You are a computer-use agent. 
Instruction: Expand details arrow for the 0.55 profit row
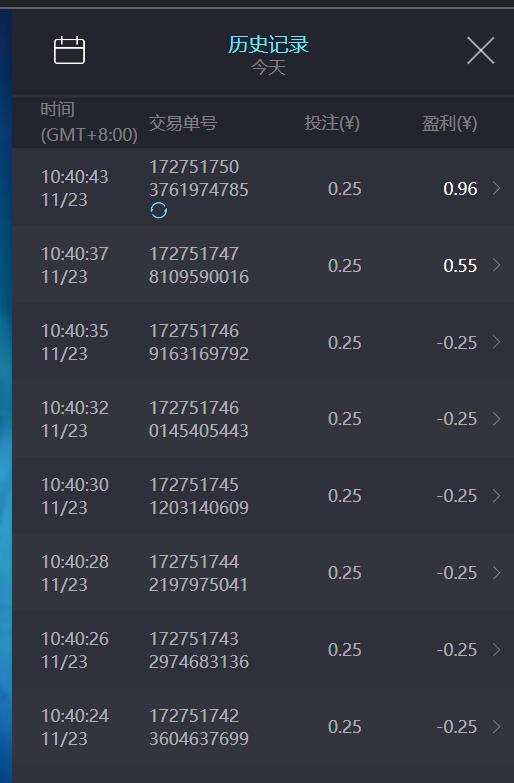(x=497, y=265)
